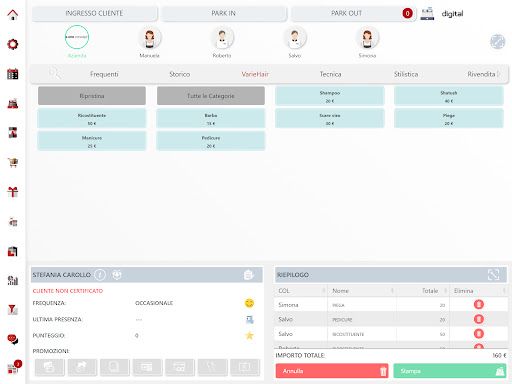Add the Ricostituente 50 € service
Image resolution: width=512 pixels, height=384 pixels.
[92, 119]
